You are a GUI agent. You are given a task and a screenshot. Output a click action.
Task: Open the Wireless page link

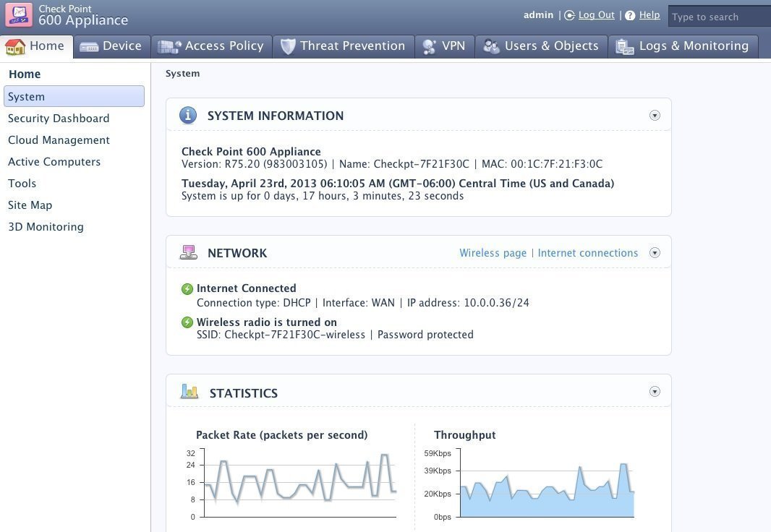click(x=493, y=253)
